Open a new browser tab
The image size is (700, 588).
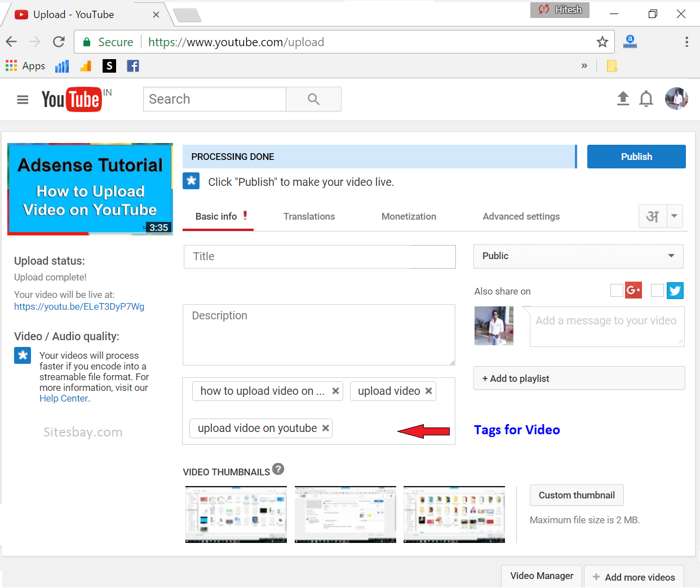(187, 15)
